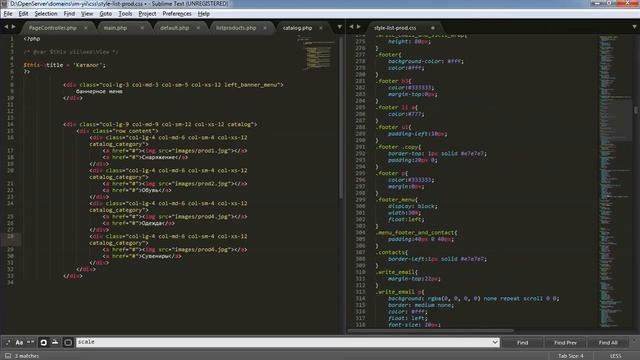This screenshot has height=360, width=640.
Task: Open Tab Size: 4 selector
Action: click(571, 356)
